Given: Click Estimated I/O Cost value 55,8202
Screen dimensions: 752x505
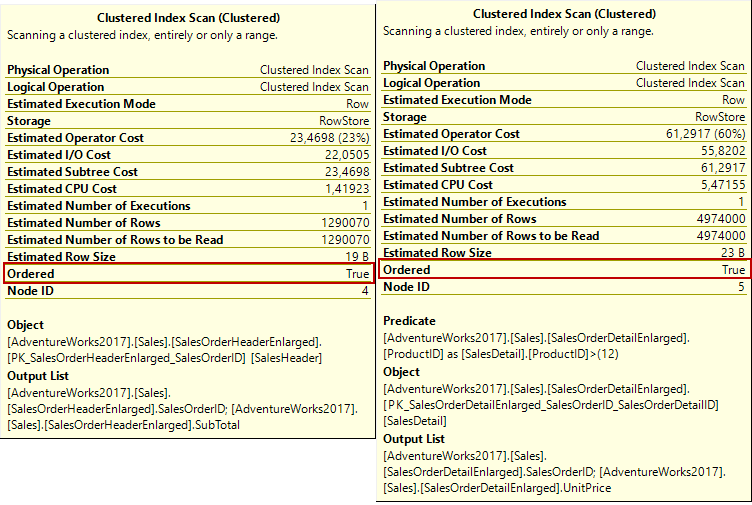Looking at the screenshot, I should tap(723, 151).
